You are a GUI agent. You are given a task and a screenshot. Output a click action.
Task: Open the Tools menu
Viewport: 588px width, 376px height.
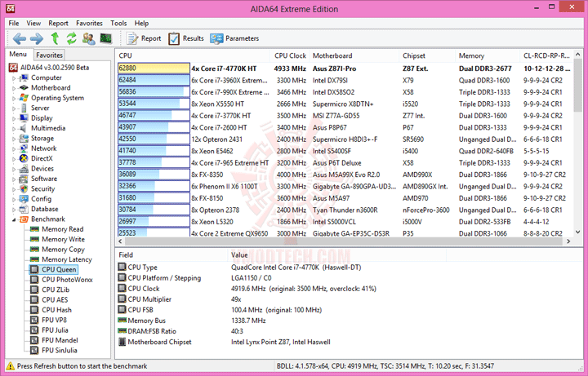click(118, 23)
